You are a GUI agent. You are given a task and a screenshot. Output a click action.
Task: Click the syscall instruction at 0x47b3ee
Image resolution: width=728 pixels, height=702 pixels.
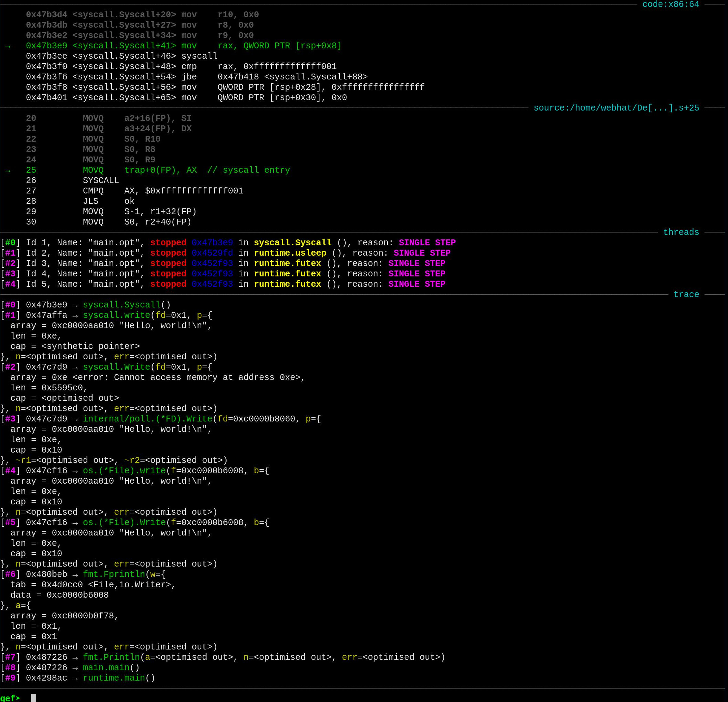[x=200, y=56]
